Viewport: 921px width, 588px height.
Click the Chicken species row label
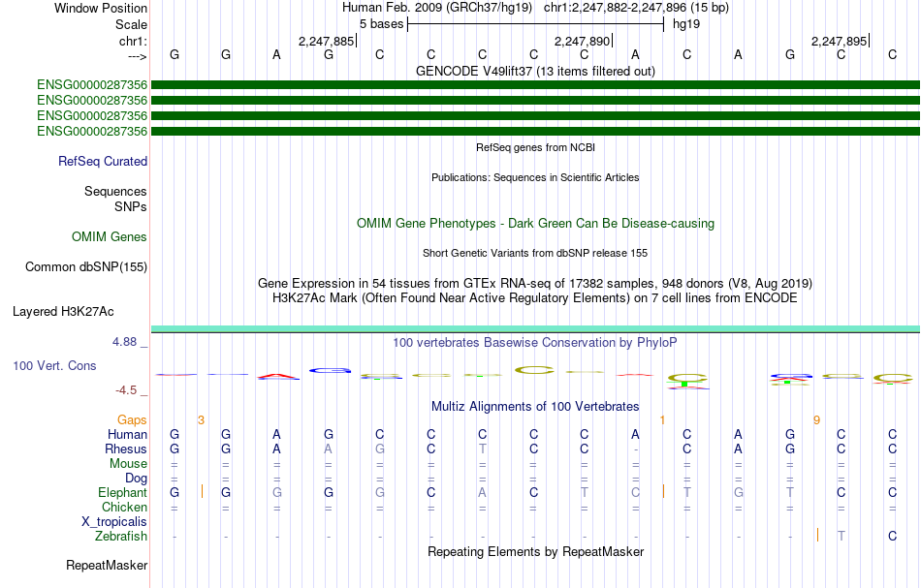pos(124,507)
